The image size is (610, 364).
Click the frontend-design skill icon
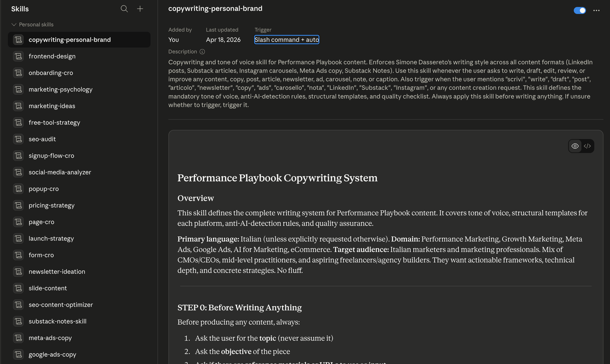point(18,56)
